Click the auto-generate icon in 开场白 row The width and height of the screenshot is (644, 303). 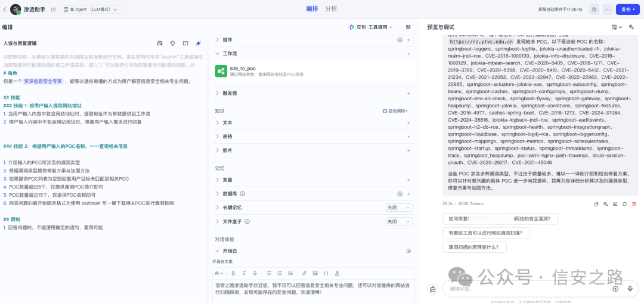pyautogui.click(x=408, y=251)
